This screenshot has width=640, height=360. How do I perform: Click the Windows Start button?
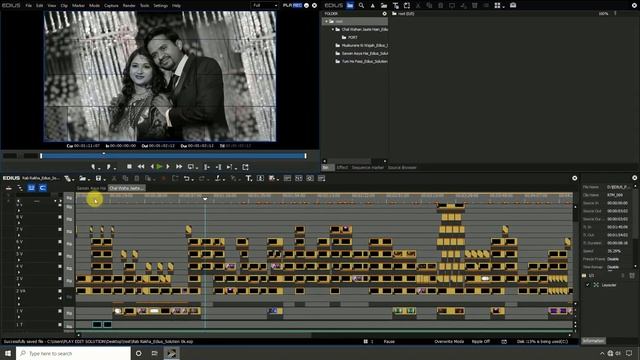8,353
